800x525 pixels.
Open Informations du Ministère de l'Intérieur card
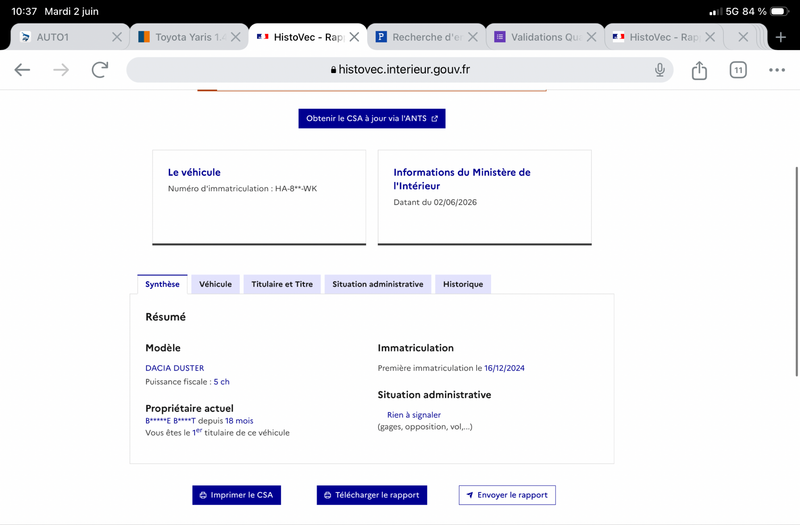(x=485, y=197)
